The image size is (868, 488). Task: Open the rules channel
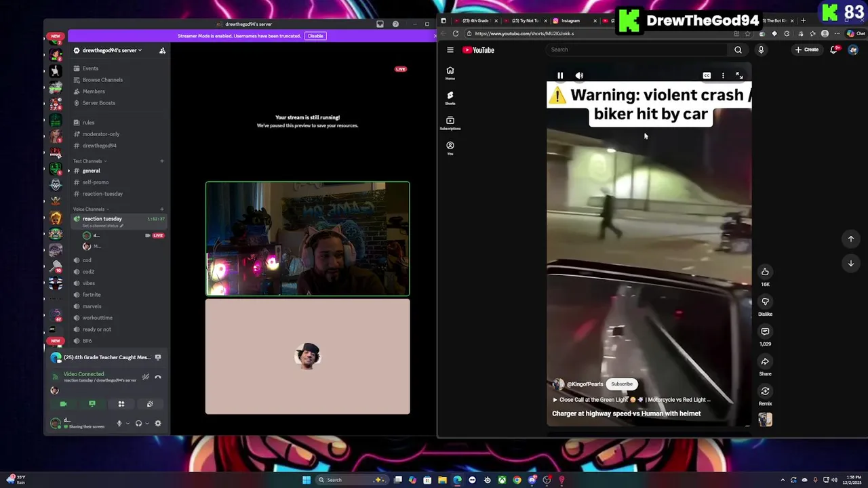(x=88, y=123)
